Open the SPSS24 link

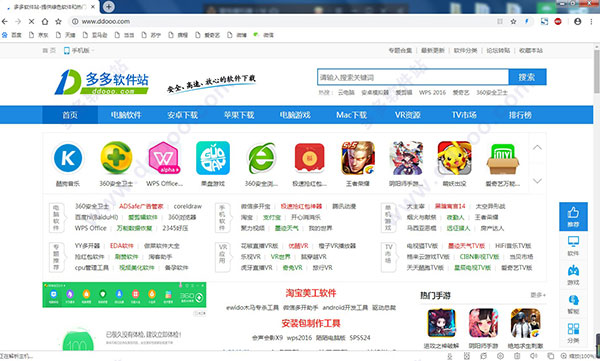coord(360,338)
